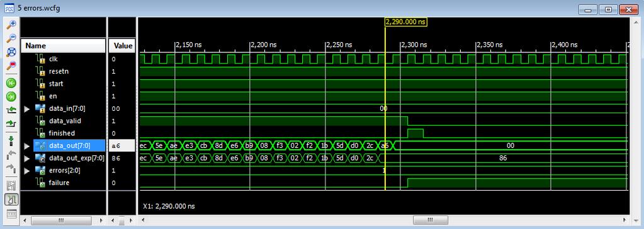
Task: Click the 2,250 ns ruler tick
Action: pos(339,45)
